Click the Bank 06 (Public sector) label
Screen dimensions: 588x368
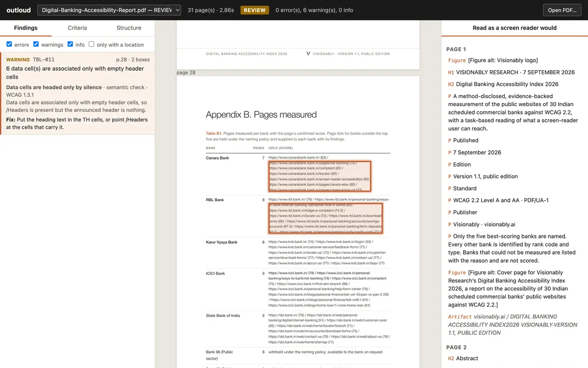coord(220,355)
